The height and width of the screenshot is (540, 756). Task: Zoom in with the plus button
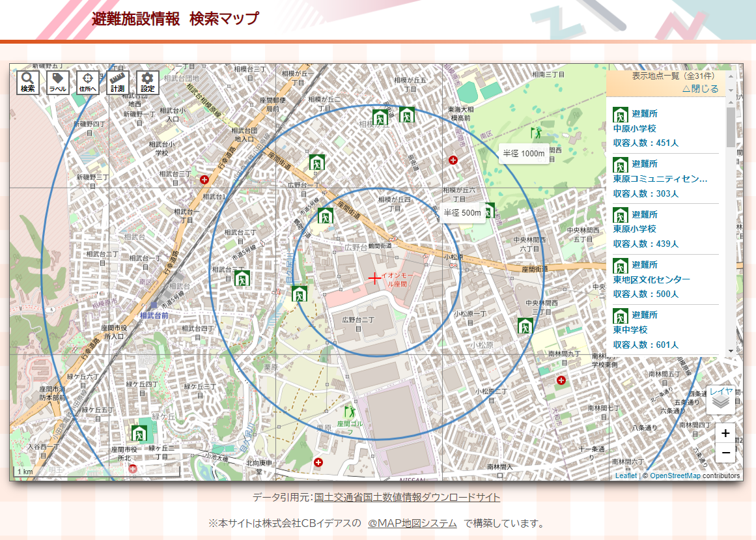(x=725, y=433)
